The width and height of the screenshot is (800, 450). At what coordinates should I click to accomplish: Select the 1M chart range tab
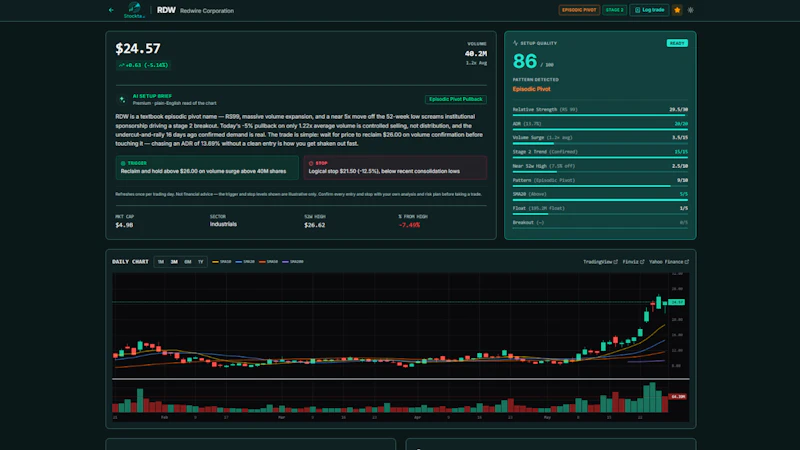click(161, 262)
